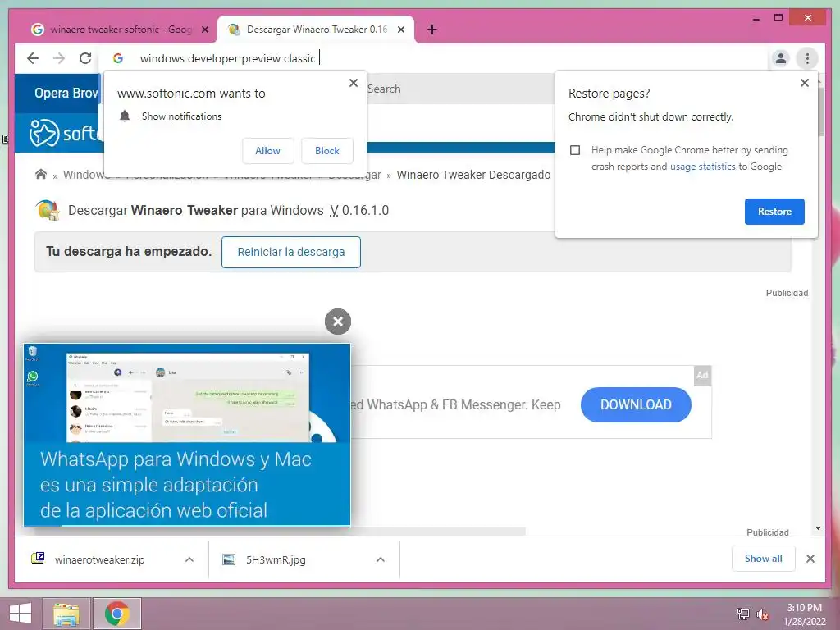Screen dimensions: 840x630
Task: Click the Chrome taskbar icon
Action: (117, 614)
